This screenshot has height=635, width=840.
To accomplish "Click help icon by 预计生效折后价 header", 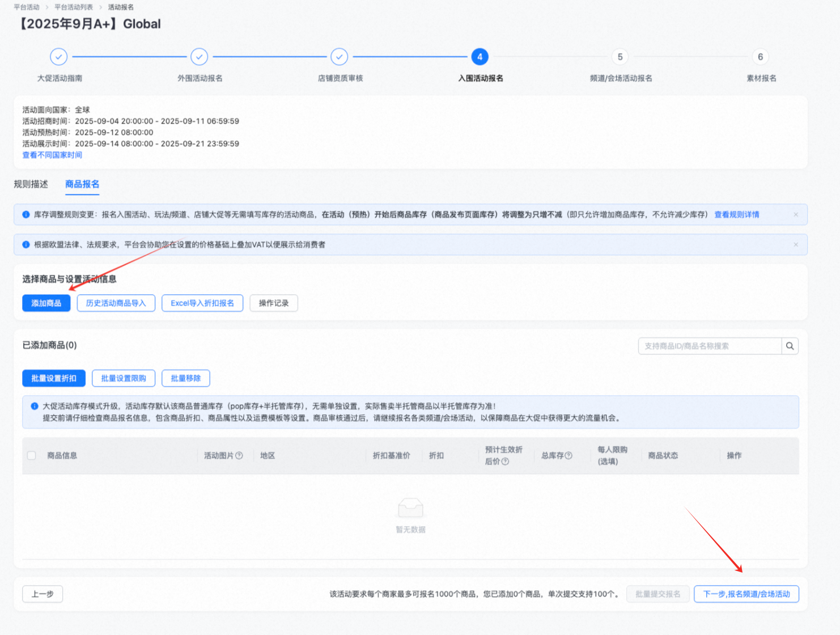I will pyautogui.click(x=505, y=462).
